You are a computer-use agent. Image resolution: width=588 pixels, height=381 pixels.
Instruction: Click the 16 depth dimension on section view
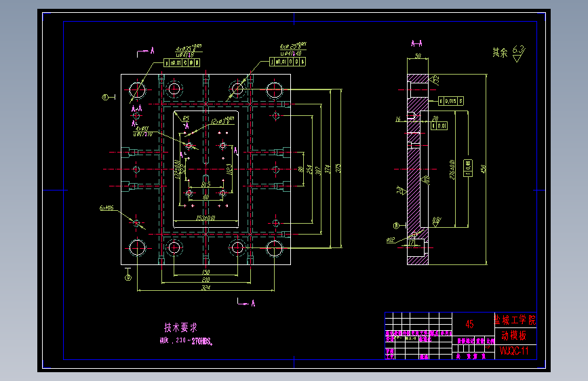click(x=398, y=119)
